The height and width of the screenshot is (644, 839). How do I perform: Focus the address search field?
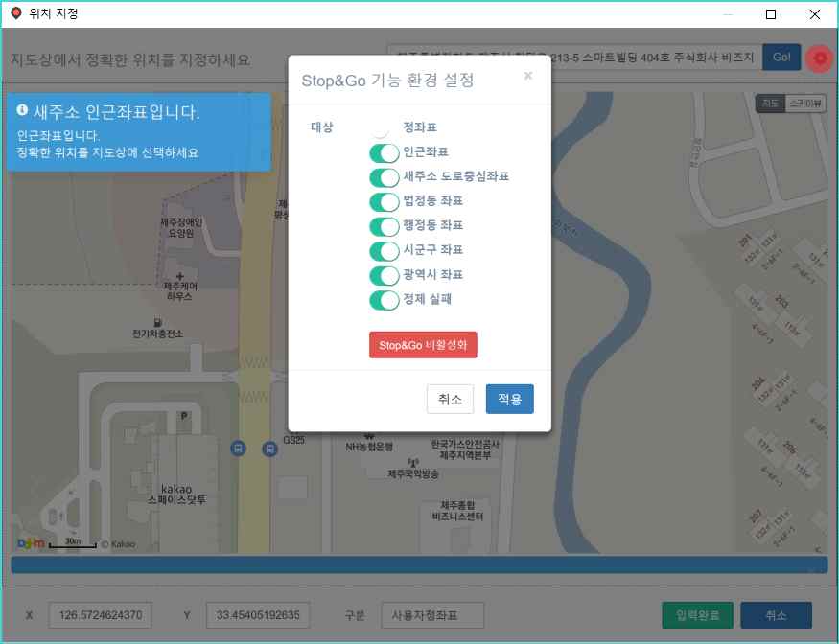point(573,57)
